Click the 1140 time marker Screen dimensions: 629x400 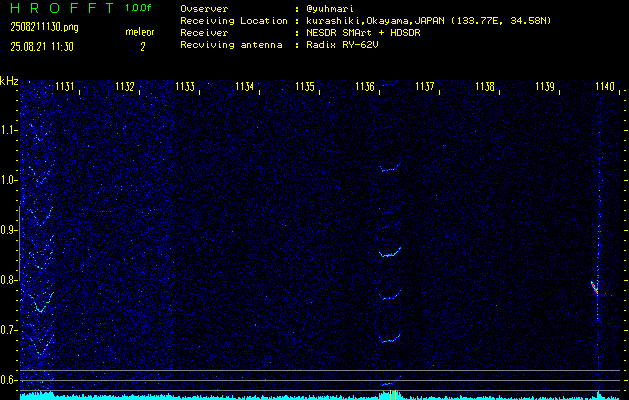[605, 86]
